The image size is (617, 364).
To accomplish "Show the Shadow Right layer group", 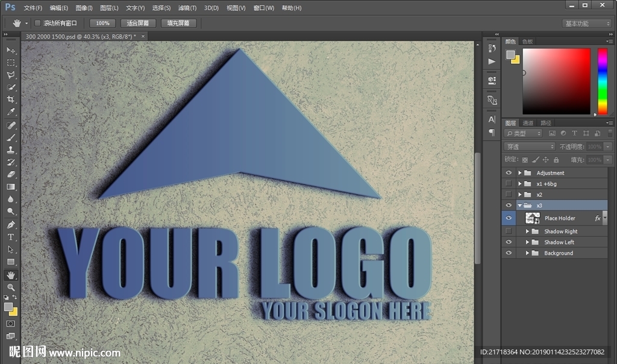I will [509, 231].
